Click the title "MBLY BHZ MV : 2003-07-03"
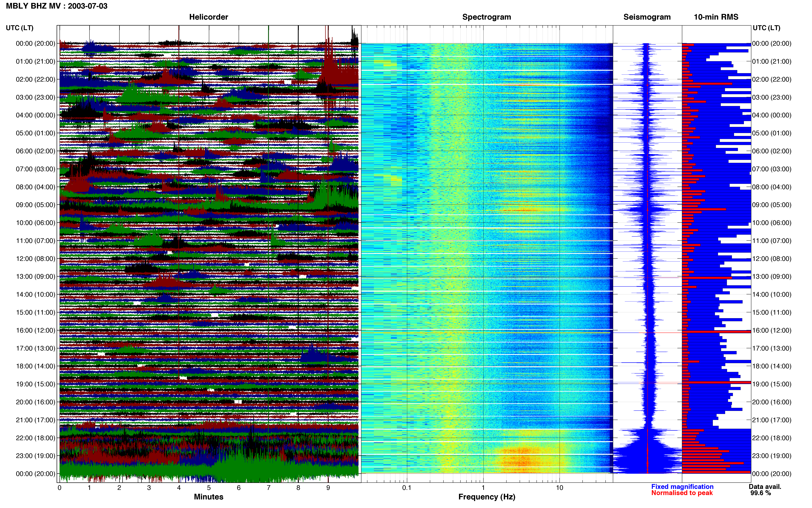This screenshot has height=508, width=812. (x=57, y=6)
